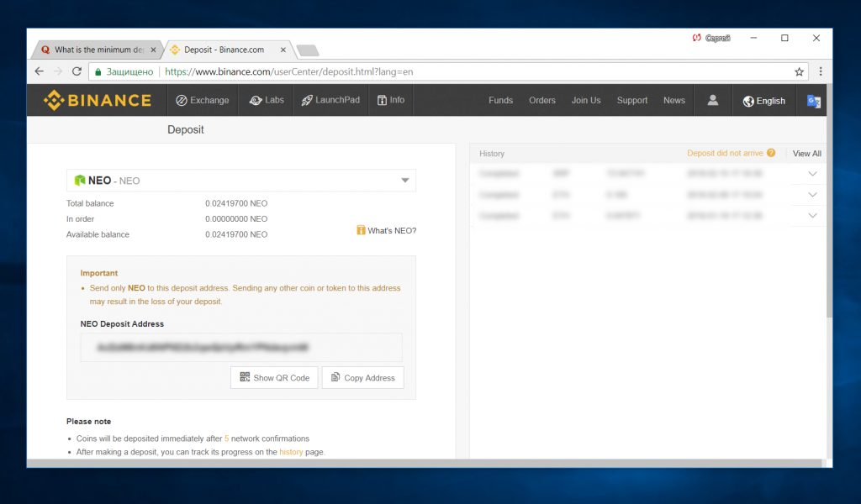The image size is (861, 504).
Task: Open the 'Deposit did not arrive' help link
Action: pos(725,153)
